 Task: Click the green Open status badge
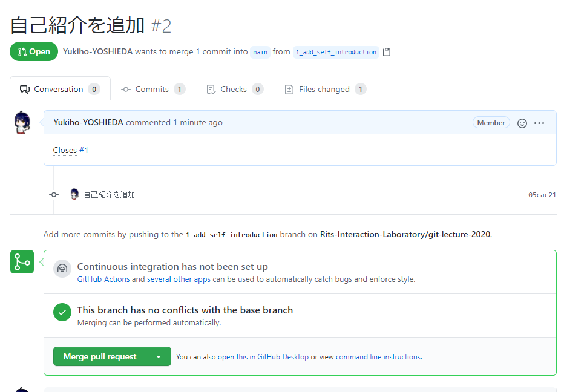[34, 51]
